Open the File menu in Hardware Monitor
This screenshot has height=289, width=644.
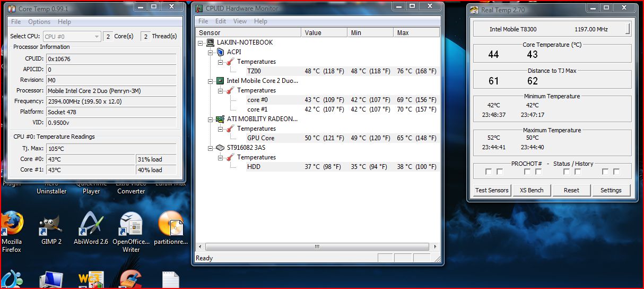point(203,21)
